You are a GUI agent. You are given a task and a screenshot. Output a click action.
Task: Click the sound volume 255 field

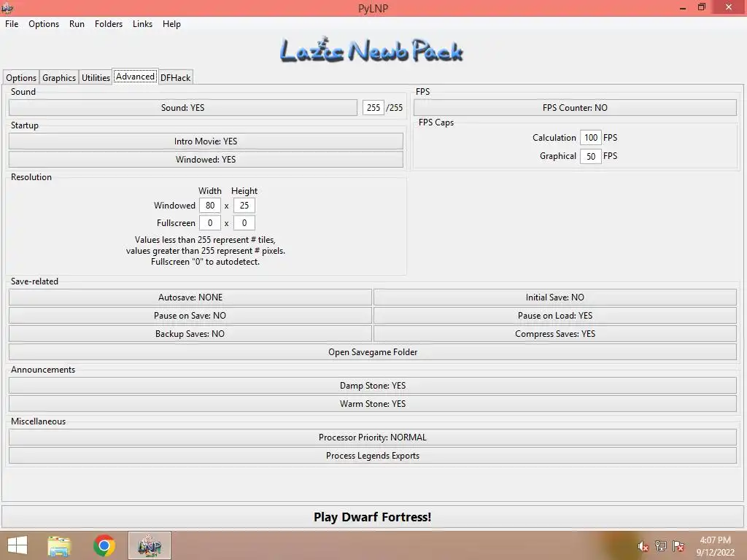373,108
